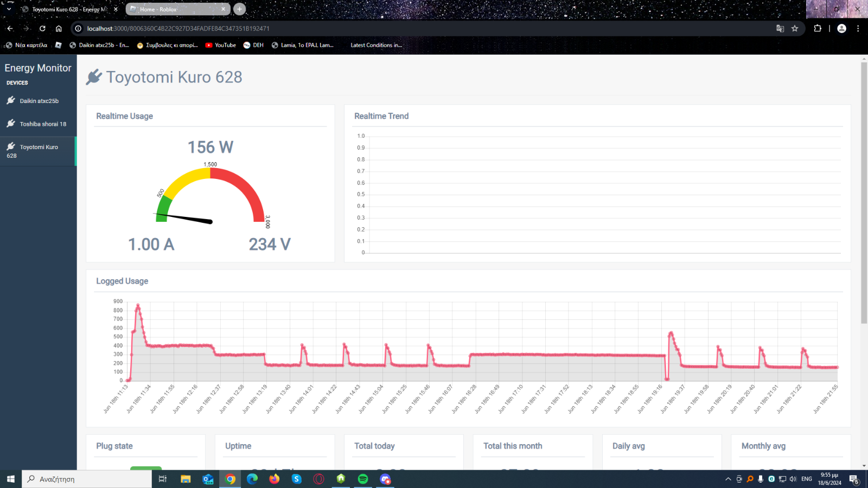Open the Chrome profile avatar
Viewport: 868px width, 488px height.
842,28
